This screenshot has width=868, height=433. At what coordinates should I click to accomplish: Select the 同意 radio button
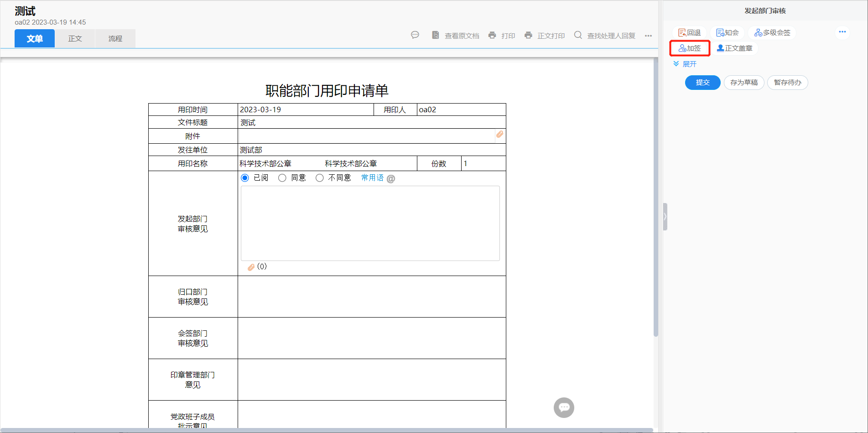tap(282, 178)
